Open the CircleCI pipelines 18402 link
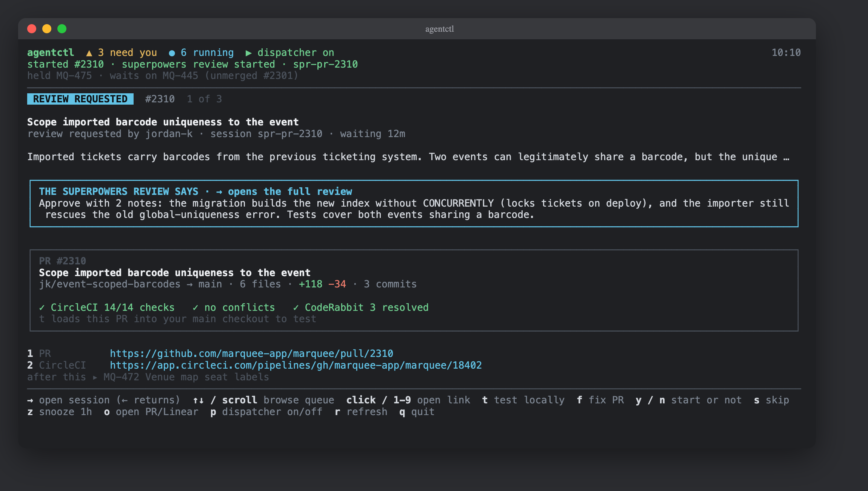Image resolution: width=868 pixels, height=491 pixels. (296, 365)
